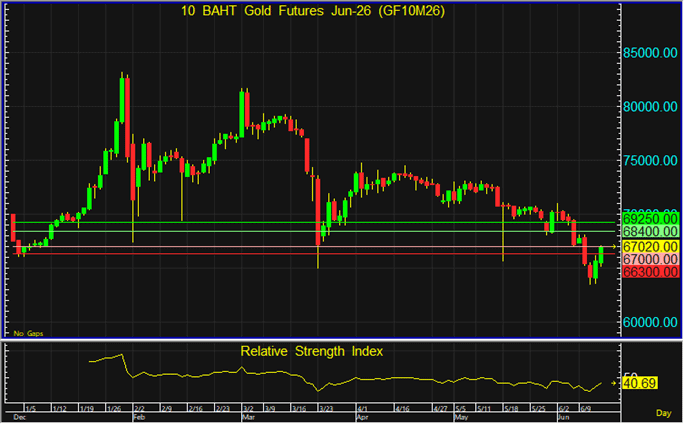The image size is (684, 424).
Task: Click the tallest green candle near 1/26
Action: pos(122,98)
